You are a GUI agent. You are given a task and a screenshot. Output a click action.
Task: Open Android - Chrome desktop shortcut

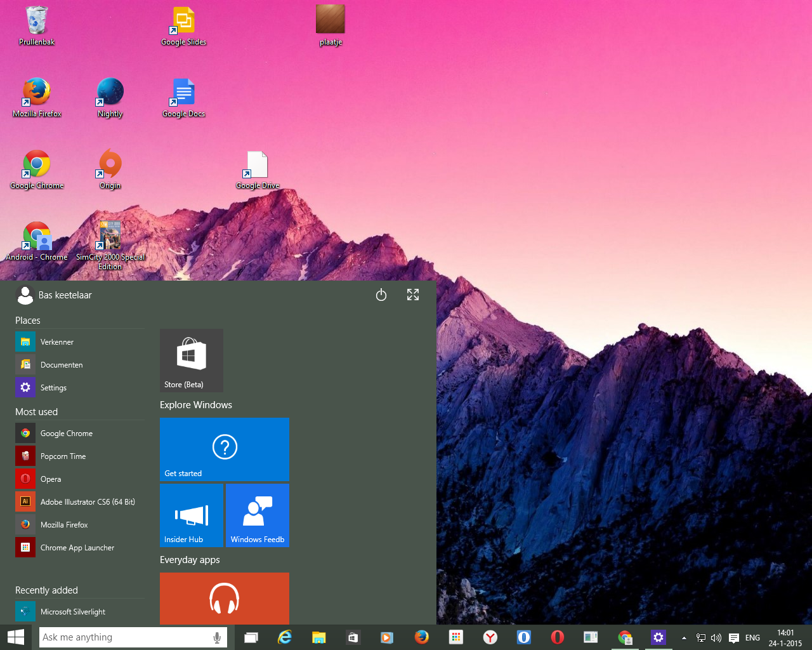[x=37, y=241]
